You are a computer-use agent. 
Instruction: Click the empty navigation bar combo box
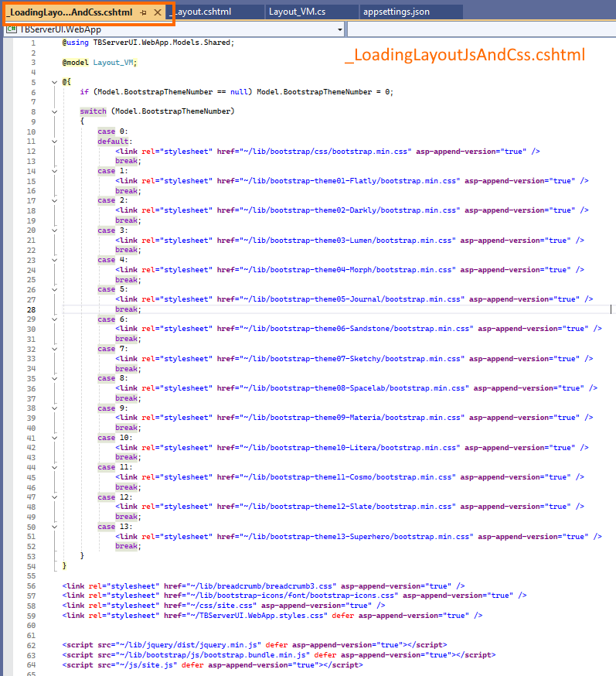coord(479,29)
